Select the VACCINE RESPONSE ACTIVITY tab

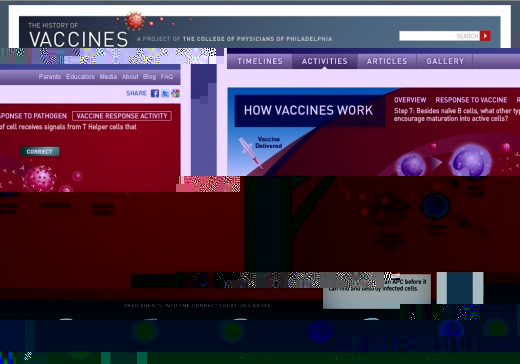122,116
